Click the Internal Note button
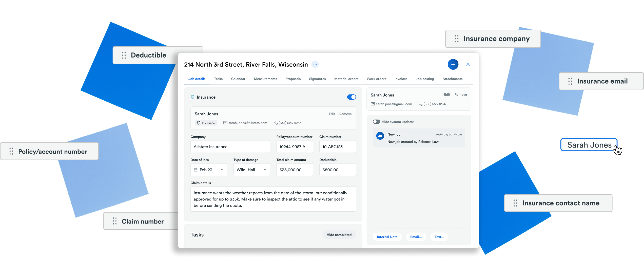This screenshot has height=276, width=644. pos(387,237)
